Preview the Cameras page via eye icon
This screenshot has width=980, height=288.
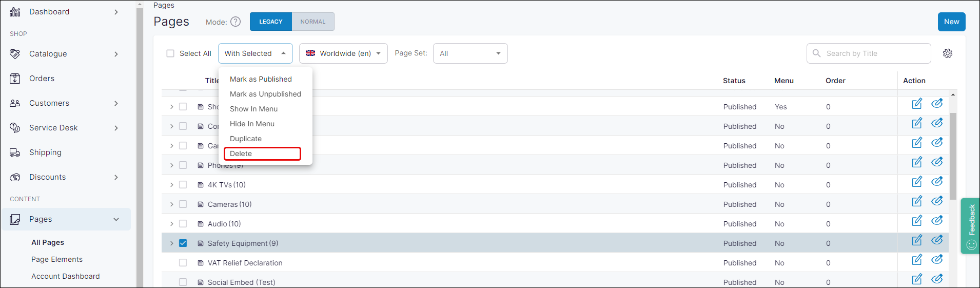[937, 201]
